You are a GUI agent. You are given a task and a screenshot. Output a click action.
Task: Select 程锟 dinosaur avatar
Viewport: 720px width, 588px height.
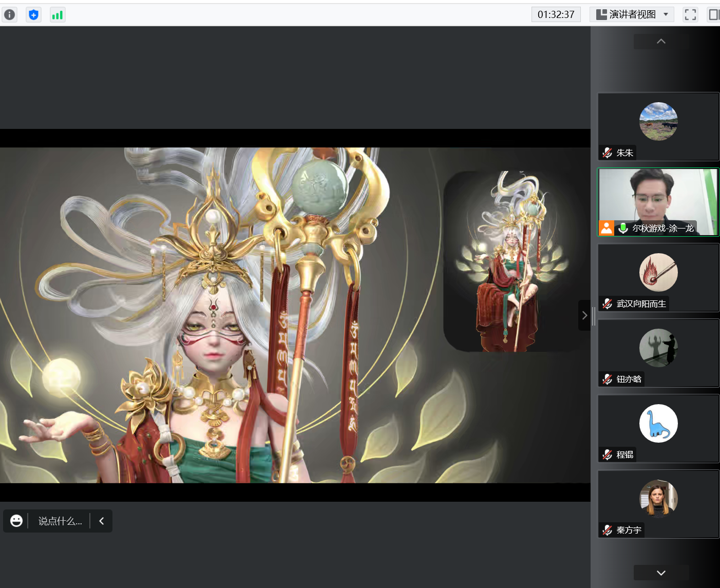[658, 423]
